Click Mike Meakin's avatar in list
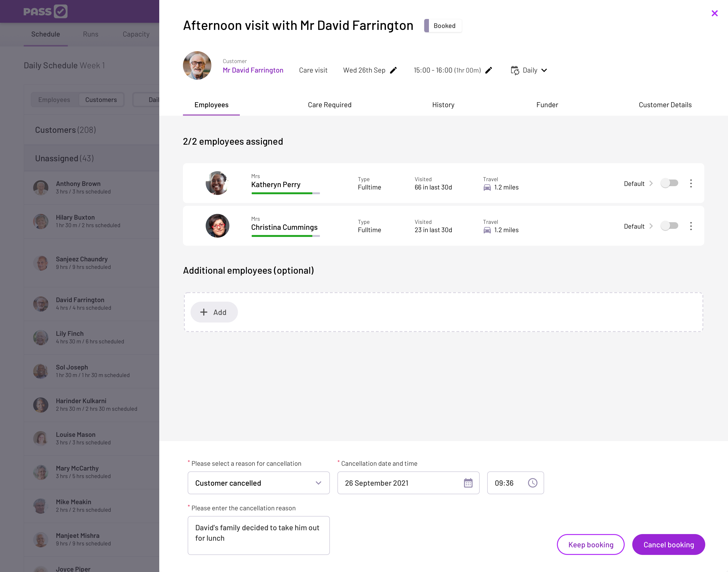728x572 pixels. tap(41, 506)
